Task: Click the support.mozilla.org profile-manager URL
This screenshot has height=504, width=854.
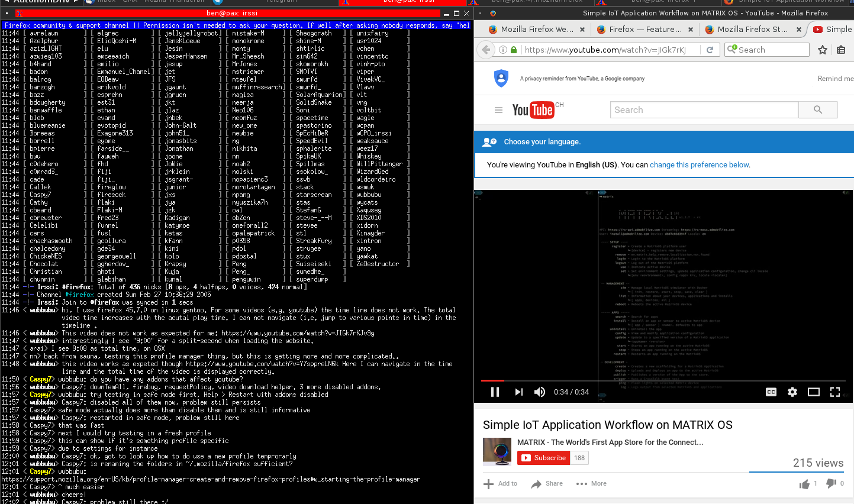Action: pyautogui.click(x=211, y=480)
